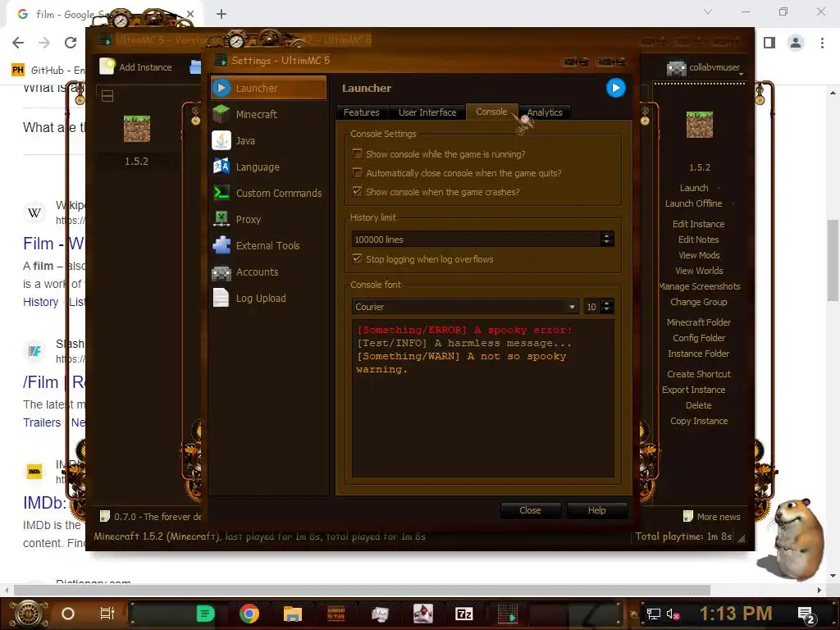Click Add Instance in the UltimMC toolbar
The image size is (840, 630).
(137, 67)
